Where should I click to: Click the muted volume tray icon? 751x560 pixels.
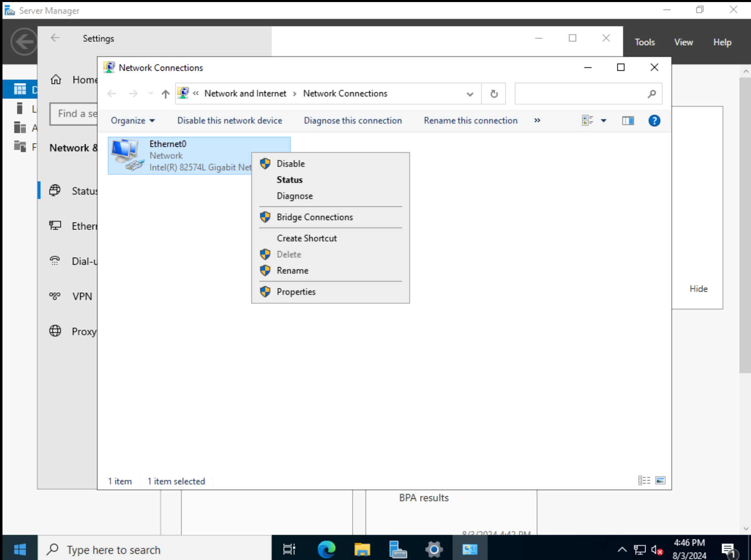[x=657, y=550]
